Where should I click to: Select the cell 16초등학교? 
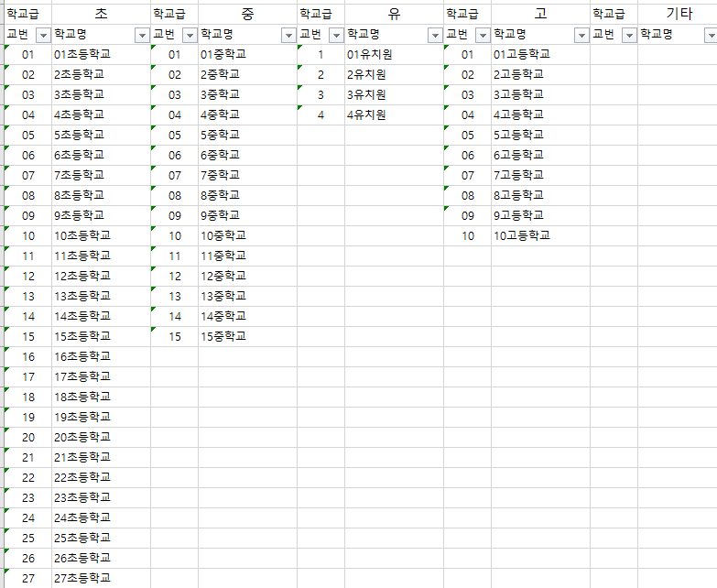[101, 356]
